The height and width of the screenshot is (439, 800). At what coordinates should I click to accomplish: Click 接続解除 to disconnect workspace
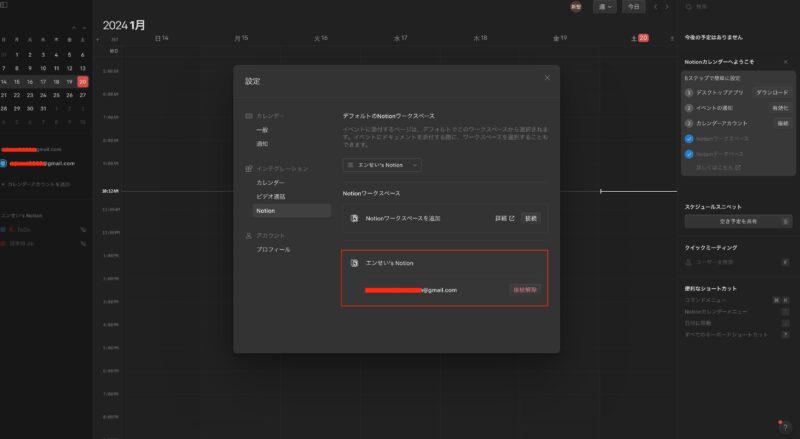tap(525, 290)
